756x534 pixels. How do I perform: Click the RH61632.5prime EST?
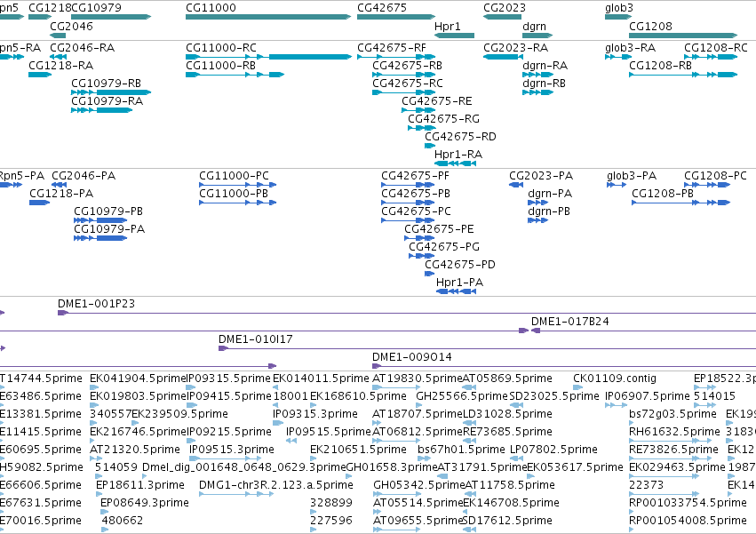(x=674, y=432)
